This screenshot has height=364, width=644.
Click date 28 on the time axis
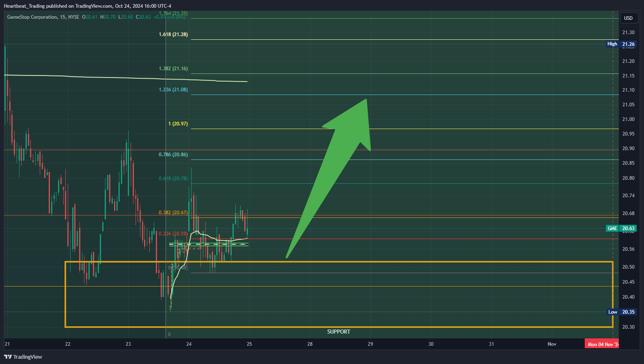pos(310,344)
